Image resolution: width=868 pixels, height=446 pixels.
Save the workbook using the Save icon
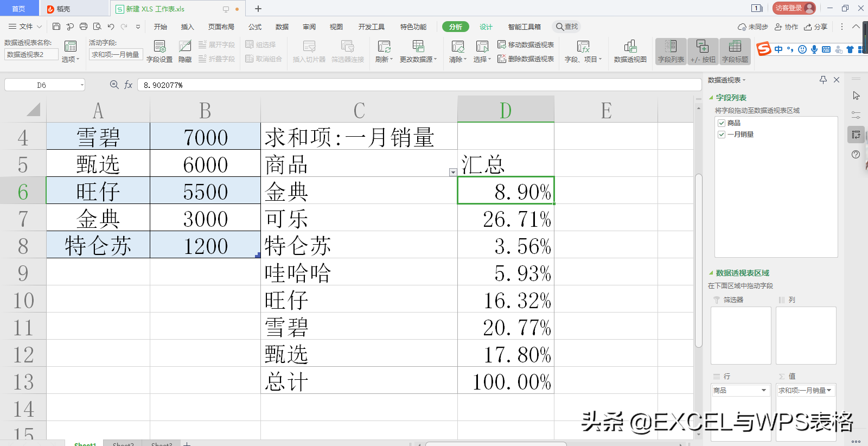click(x=56, y=27)
